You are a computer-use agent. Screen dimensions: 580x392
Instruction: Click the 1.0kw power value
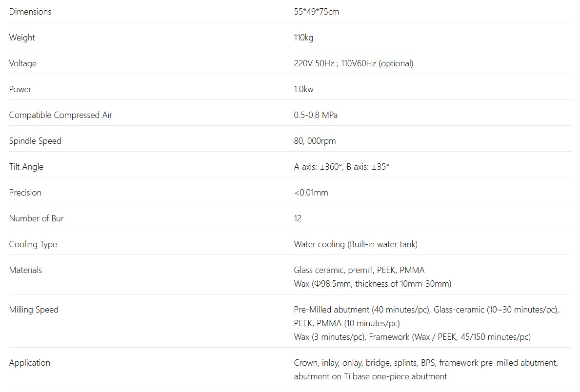[303, 89]
